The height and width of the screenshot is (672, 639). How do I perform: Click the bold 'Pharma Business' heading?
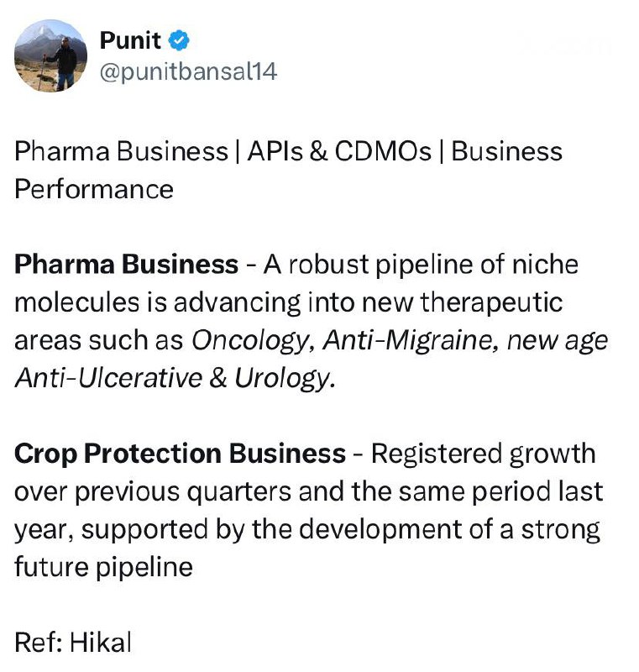(126, 265)
